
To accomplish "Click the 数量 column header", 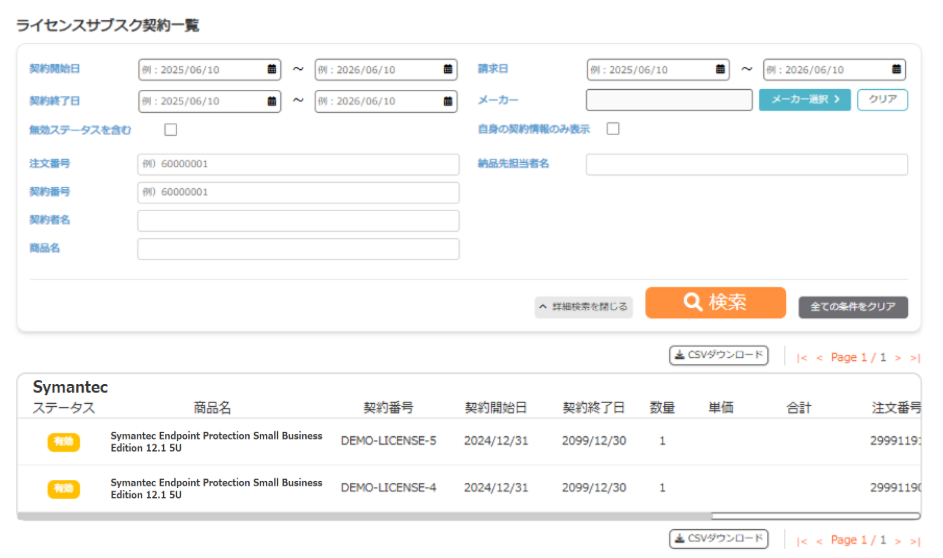I will [x=662, y=408].
